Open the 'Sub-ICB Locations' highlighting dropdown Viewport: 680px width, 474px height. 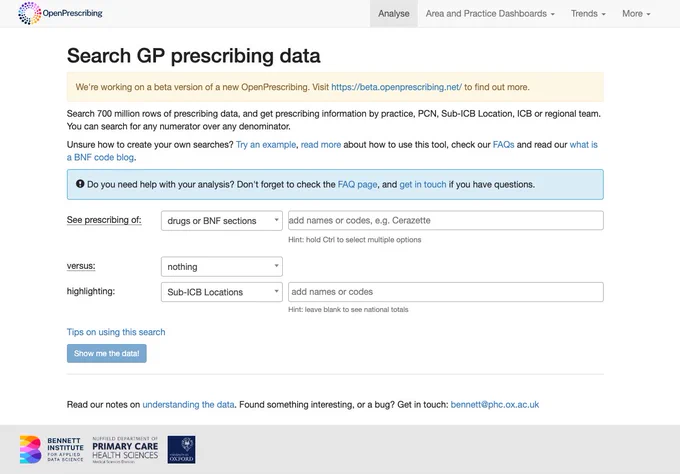pos(222,292)
